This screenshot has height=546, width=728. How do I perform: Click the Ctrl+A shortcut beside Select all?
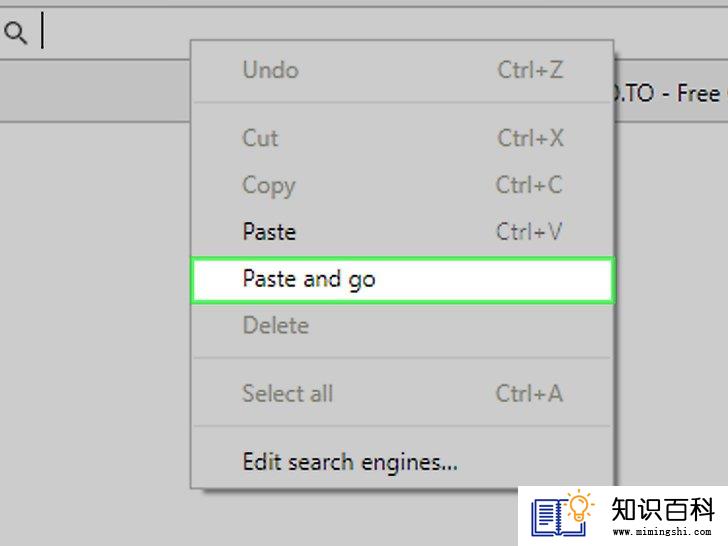[x=529, y=393]
